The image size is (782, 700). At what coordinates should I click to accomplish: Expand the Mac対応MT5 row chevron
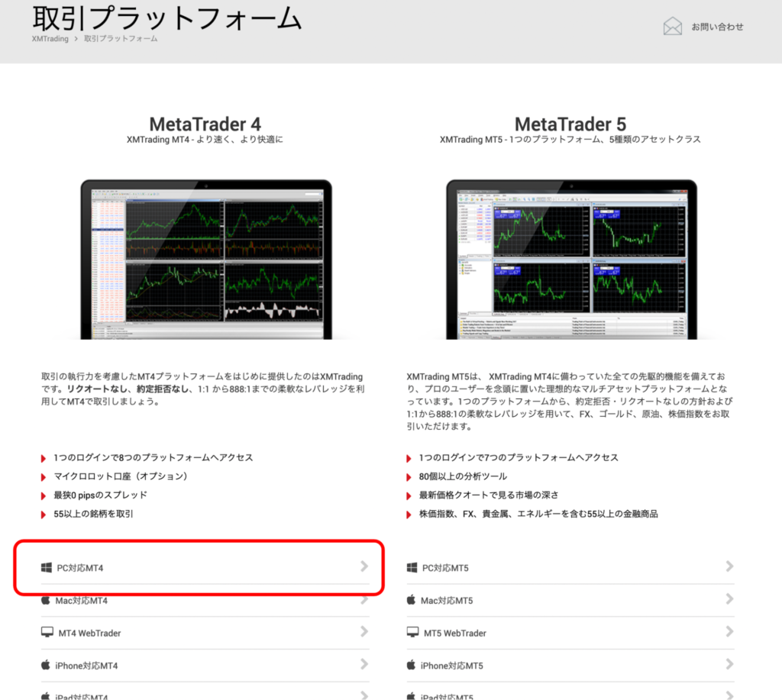pyautogui.click(x=729, y=599)
